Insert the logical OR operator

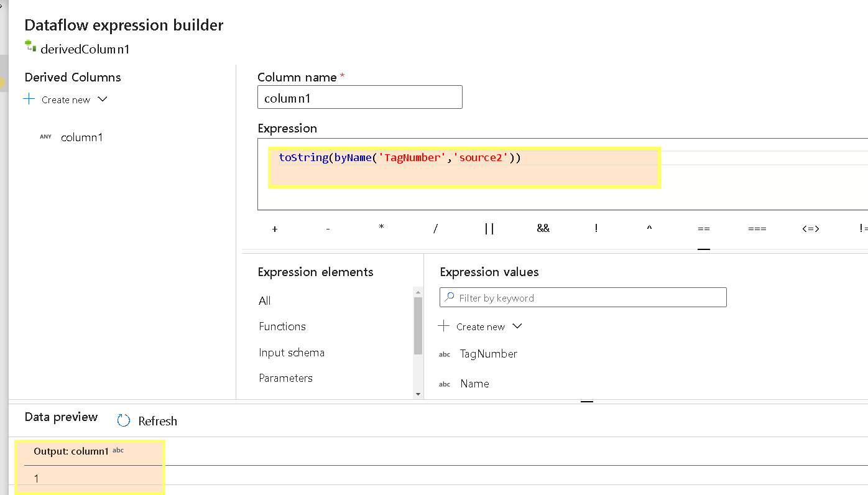pyautogui.click(x=489, y=229)
